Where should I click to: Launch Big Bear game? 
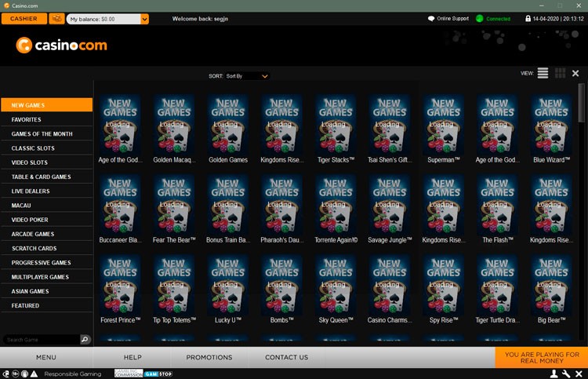(x=551, y=289)
